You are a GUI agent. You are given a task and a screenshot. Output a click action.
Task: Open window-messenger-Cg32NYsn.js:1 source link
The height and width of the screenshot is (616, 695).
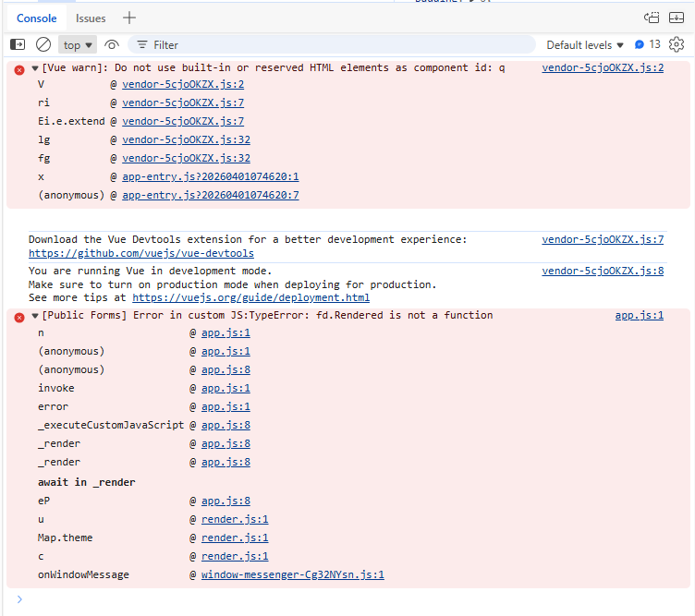[292, 574]
